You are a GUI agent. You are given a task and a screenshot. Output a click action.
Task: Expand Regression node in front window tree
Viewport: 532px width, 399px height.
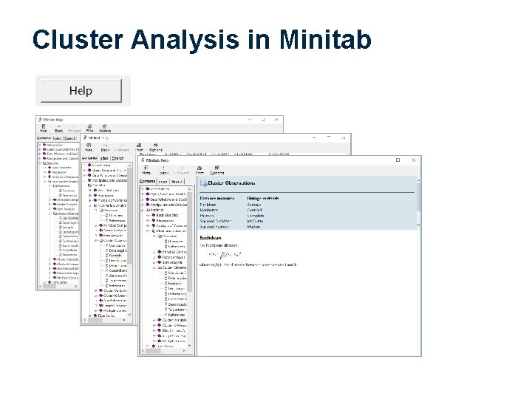(x=148, y=220)
